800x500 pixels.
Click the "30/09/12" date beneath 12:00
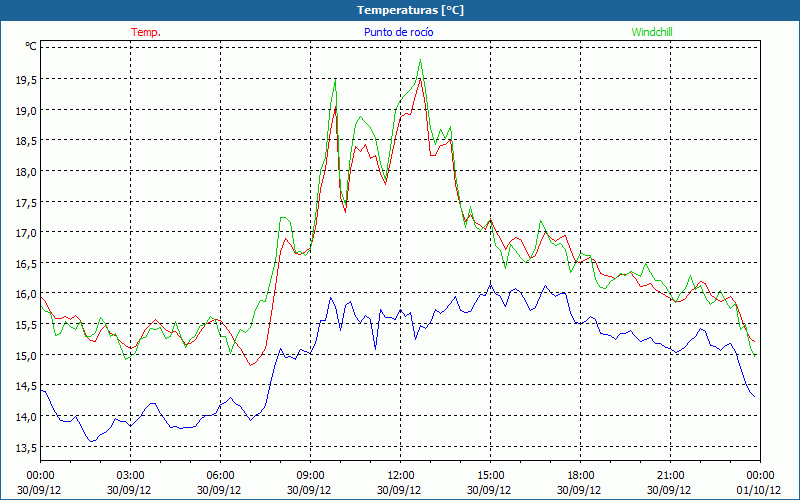(399, 490)
